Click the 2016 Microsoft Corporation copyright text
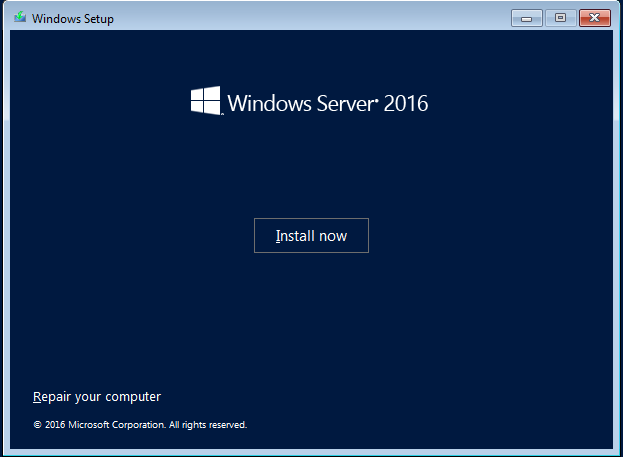Image resolution: width=623 pixels, height=457 pixels. tap(140, 425)
